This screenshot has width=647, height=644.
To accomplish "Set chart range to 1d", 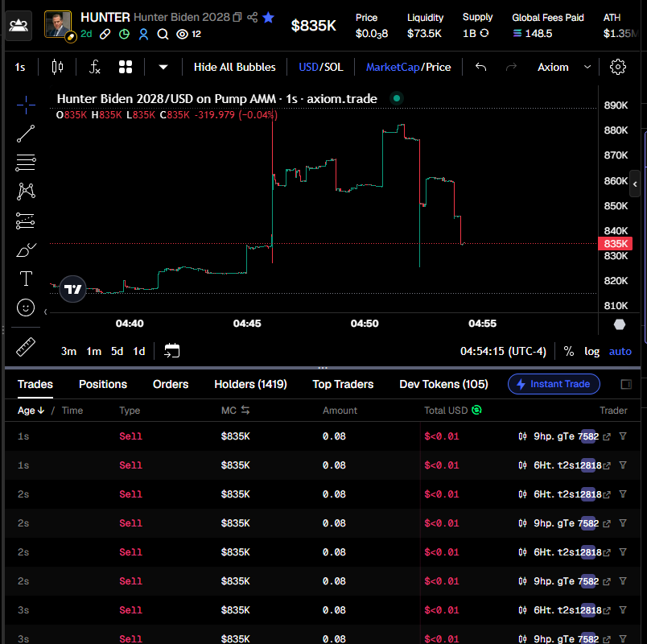I will pos(139,351).
